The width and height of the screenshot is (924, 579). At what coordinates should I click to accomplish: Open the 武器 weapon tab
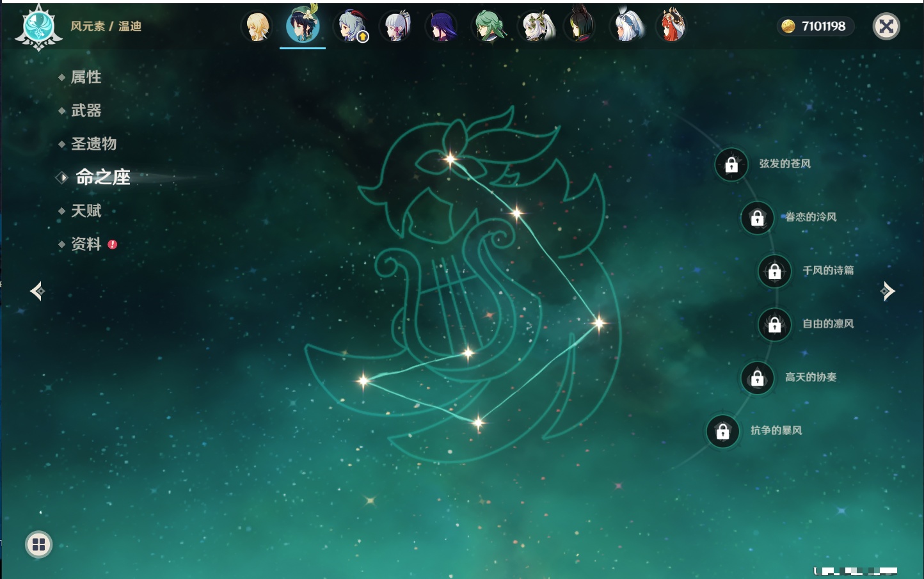pyautogui.click(x=86, y=111)
